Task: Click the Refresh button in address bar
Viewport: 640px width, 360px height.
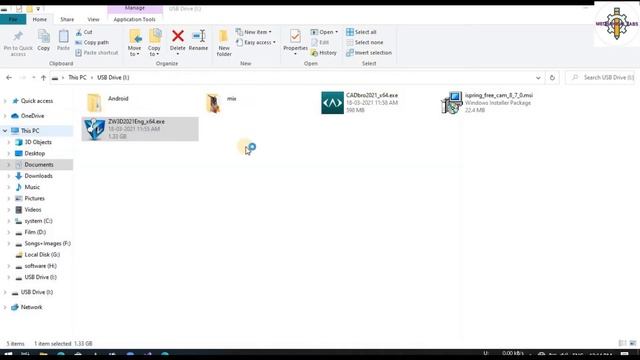Action: pos(552,78)
